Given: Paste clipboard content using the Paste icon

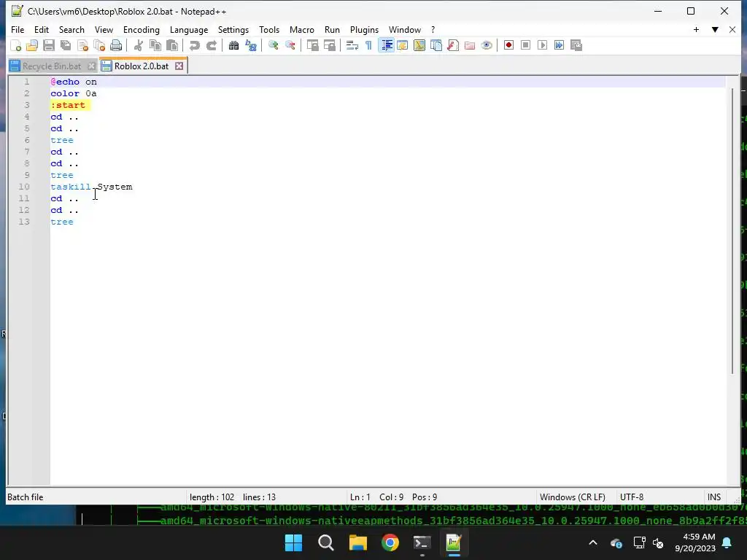Looking at the screenshot, I should [x=172, y=45].
